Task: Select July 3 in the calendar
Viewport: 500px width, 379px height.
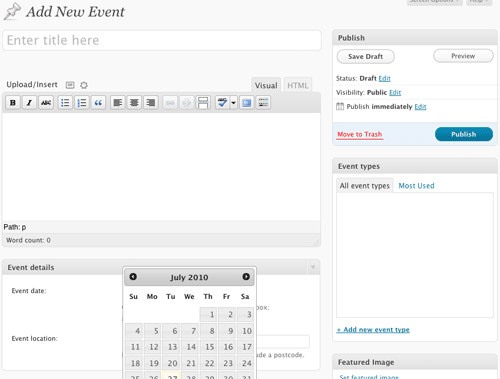Action: click(245, 314)
